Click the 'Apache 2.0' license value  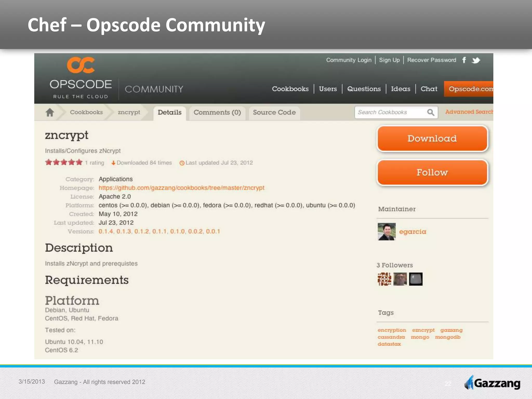click(x=115, y=197)
